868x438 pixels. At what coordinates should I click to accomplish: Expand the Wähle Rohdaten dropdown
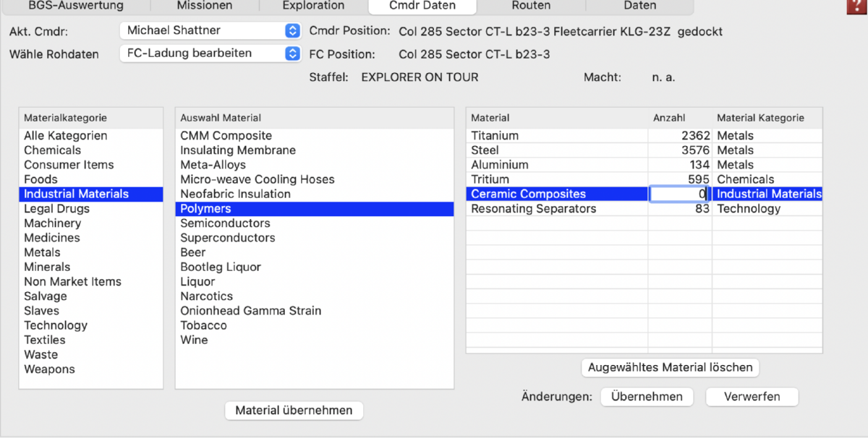coord(209,53)
